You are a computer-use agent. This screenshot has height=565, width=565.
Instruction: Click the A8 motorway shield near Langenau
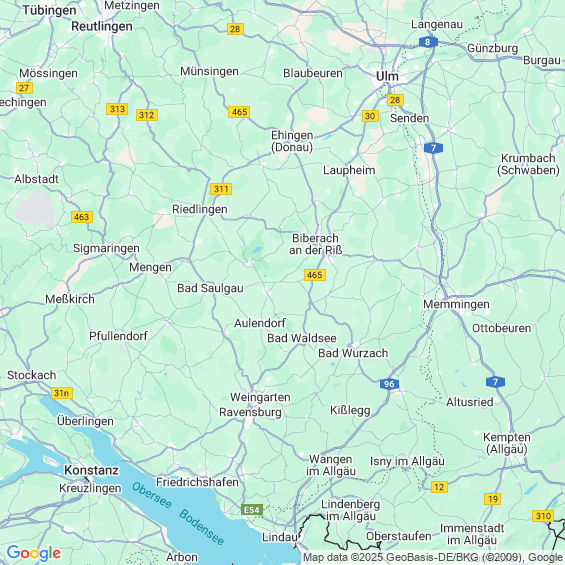tap(428, 42)
